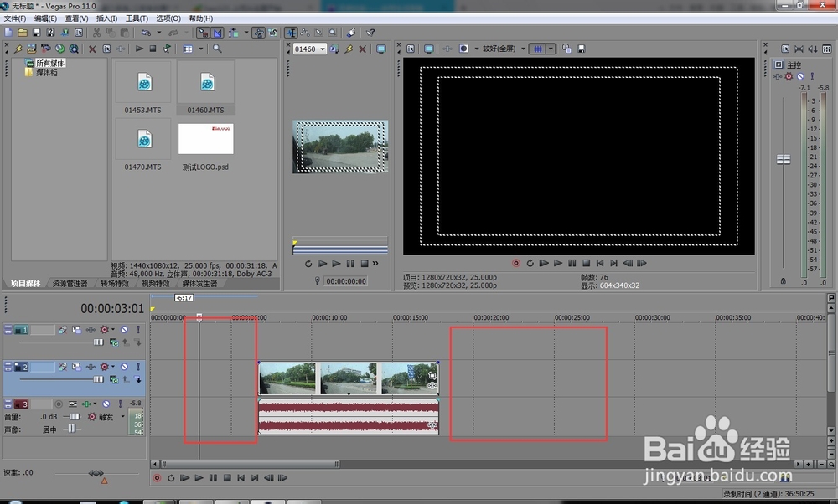838x504 pixels.
Task: Switch to the 视频特效 tab
Action: pos(155,284)
